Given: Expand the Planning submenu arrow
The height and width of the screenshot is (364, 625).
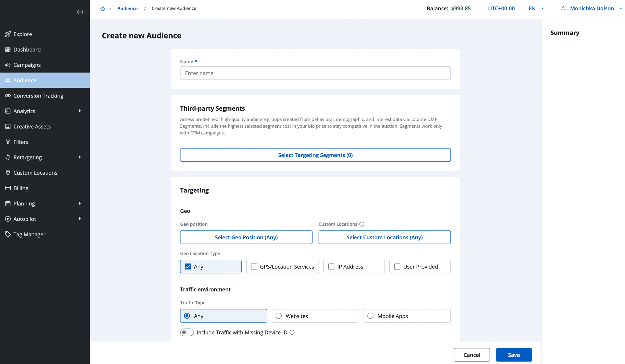Looking at the screenshot, I should (x=80, y=203).
